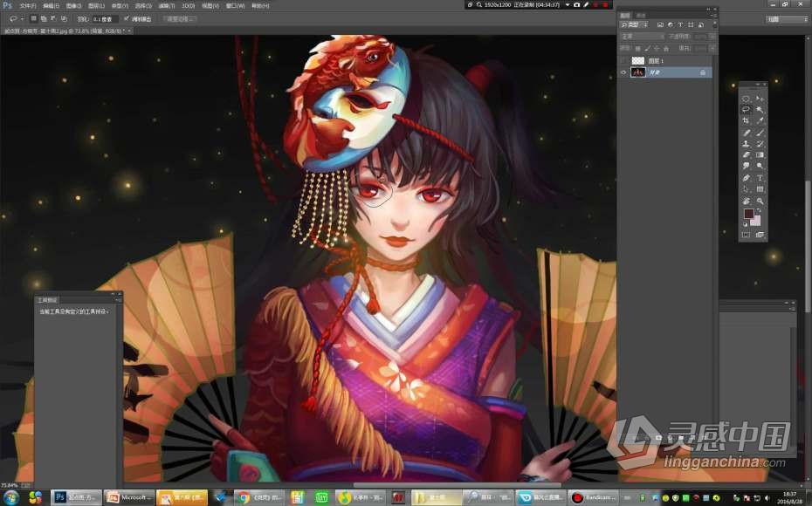This screenshot has width=812, height=506.
Task: Select the Brush tool
Action: pos(760,133)
